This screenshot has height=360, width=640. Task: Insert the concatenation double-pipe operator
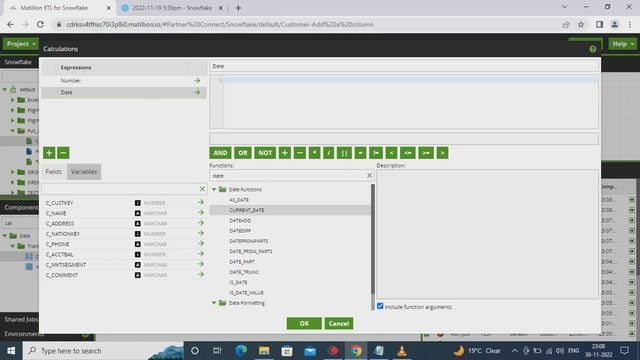pyautogui.click(x=344, y=153)
